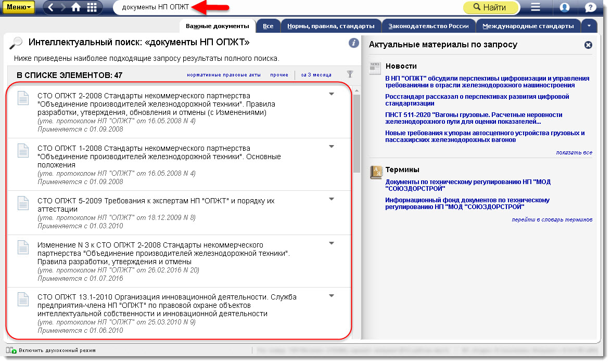Open the ПНСТ 511-2020 Вагоны грузовые news link

474,118
